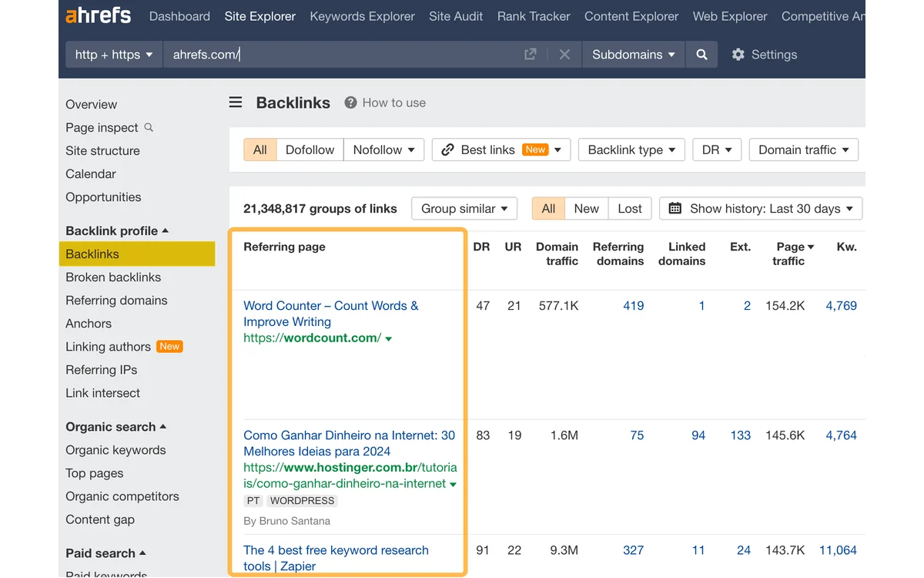Open the Como Ganhar Dinheiro na Internet link
The height and width of the screenshot is (578, 924).
[349, 443]
